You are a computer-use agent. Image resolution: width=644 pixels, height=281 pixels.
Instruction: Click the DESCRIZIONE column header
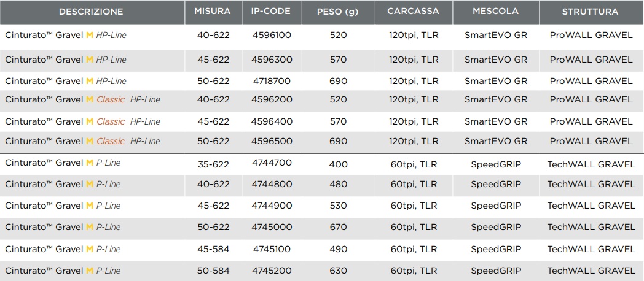pos(91,12)
